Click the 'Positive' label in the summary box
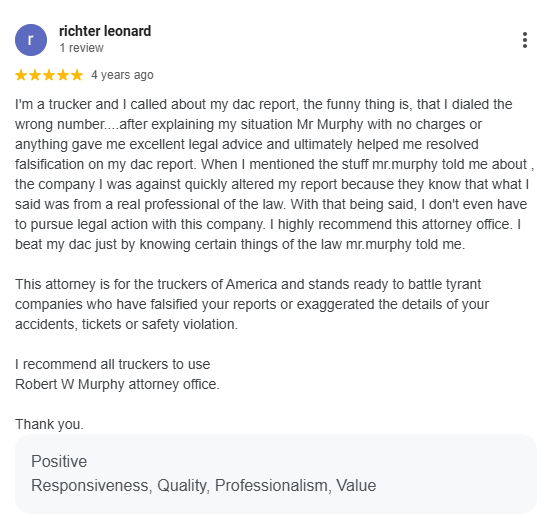The height and width of the screenshot is (527, 551). pos(59,461)
